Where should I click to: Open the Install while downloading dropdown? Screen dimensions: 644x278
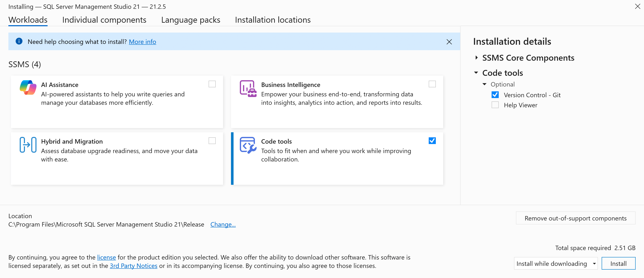[x=556, y=264]
